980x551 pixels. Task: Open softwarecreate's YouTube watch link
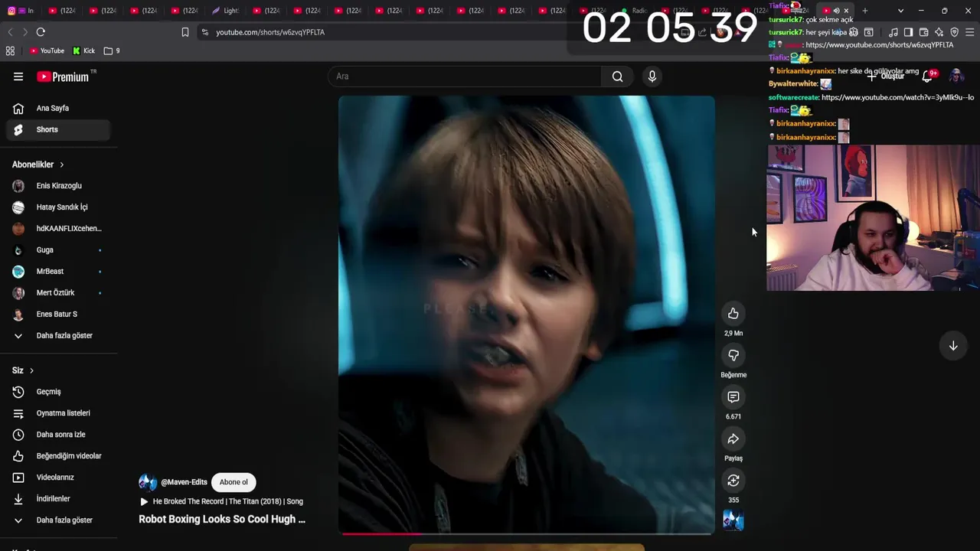[x=898, y=97]
